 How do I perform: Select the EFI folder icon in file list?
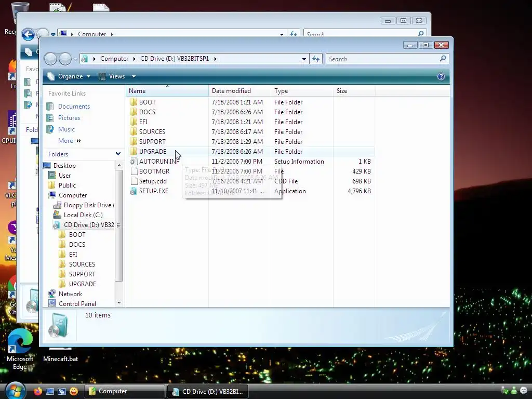(x=134, y=122)
